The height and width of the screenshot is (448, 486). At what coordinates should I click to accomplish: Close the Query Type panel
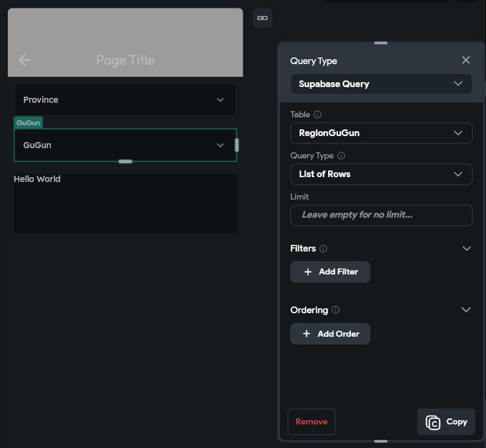click(465, 60)
